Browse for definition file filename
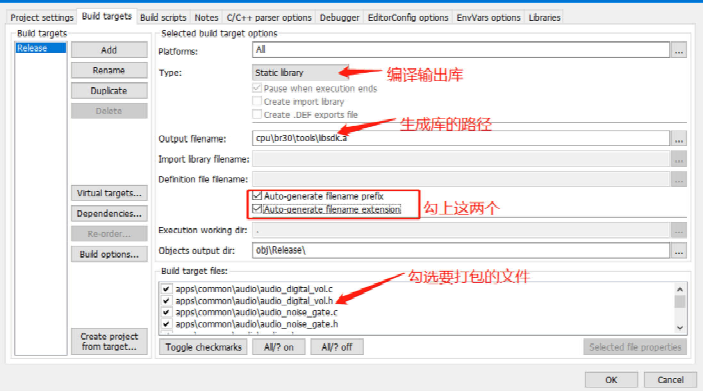Screen dimensions: 703x391 click(679, 179)
